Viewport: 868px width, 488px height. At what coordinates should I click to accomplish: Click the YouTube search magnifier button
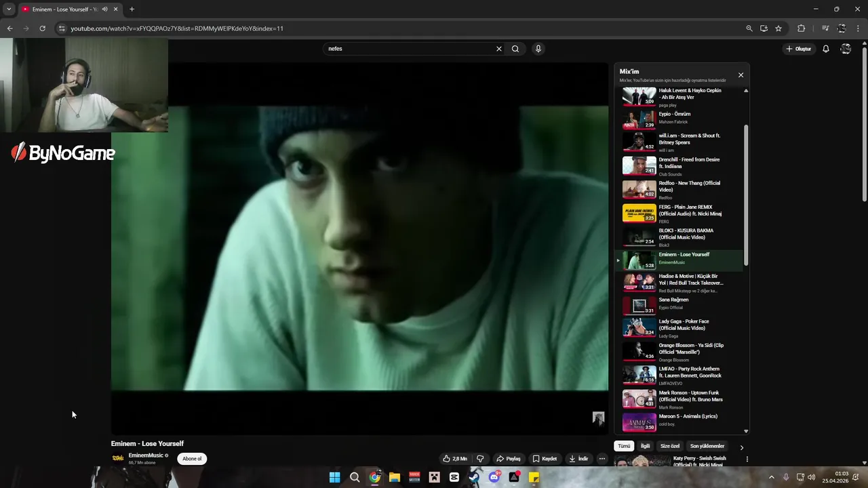pyautogui.click(x=515, y=49)
